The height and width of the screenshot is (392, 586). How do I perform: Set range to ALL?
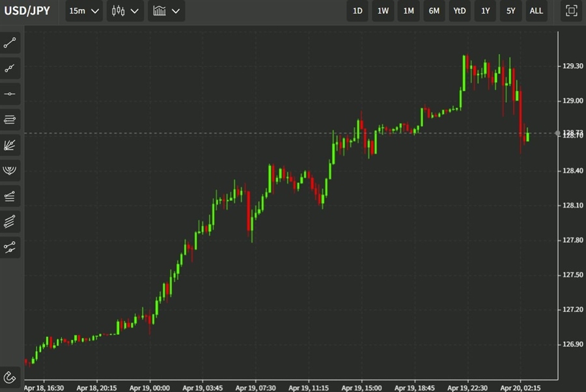point(537,11)
